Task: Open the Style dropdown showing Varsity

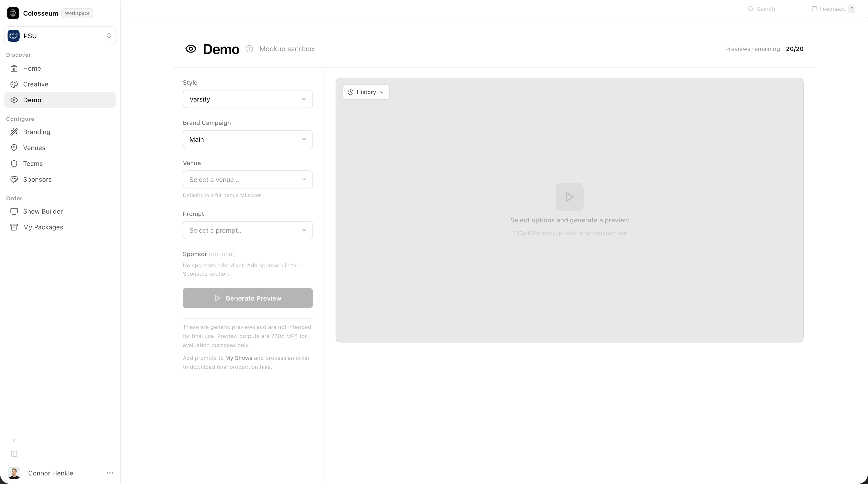Action: (x=248, y=99)
